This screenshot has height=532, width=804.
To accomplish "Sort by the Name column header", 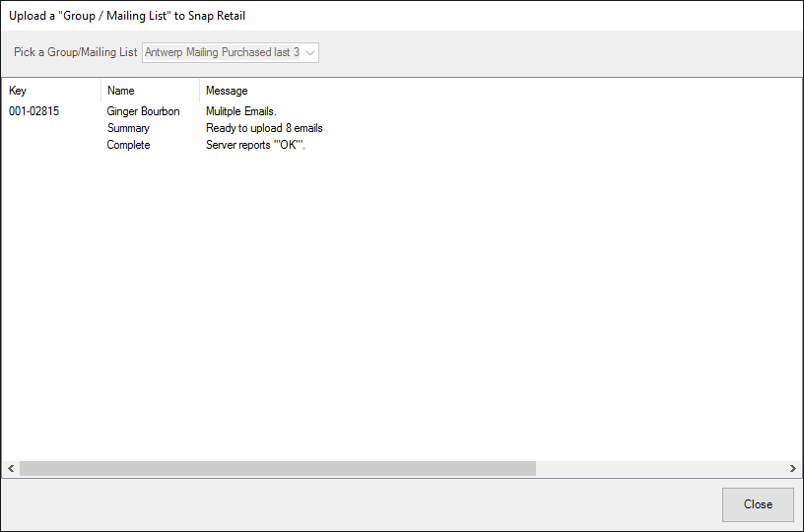I will coord(120,91).
